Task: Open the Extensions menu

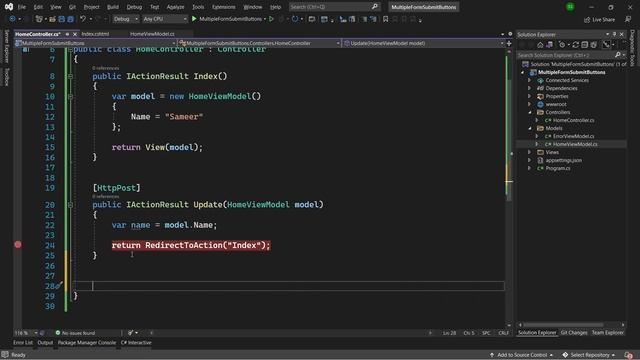Action: point(223,7)
